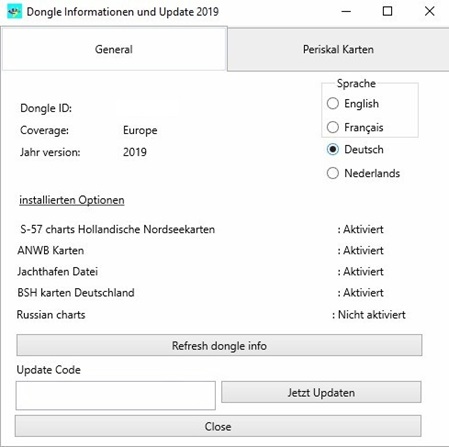Close window using title bar X
Image resolution: width=449 pixels, height=447 pixels.
[x=430, y=12]
